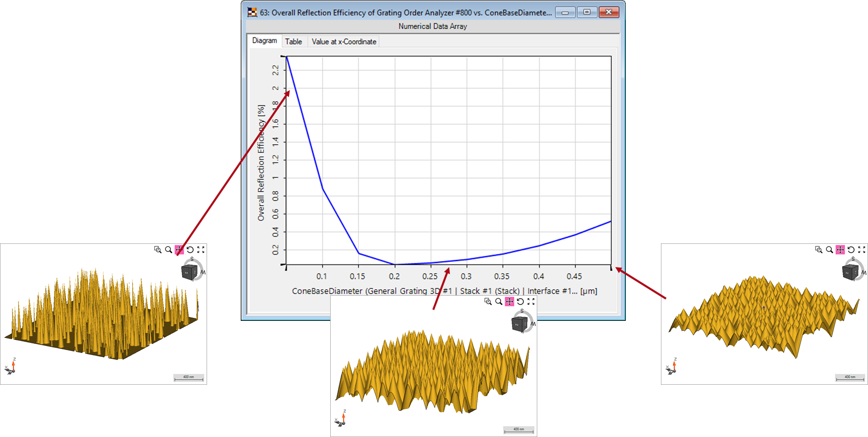Reset view rotation in left 3D view
The height and width of the screenshot is (437, 868).
(190, 249)
